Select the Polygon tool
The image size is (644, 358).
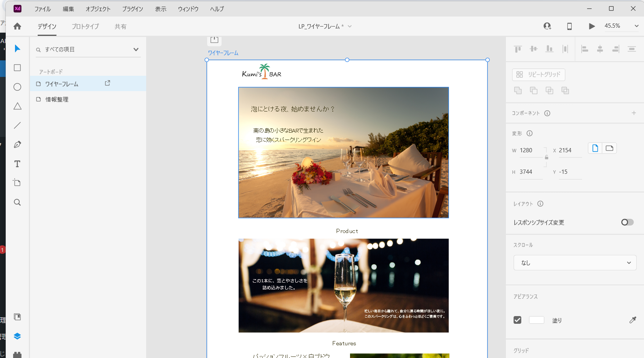(17, 106)
